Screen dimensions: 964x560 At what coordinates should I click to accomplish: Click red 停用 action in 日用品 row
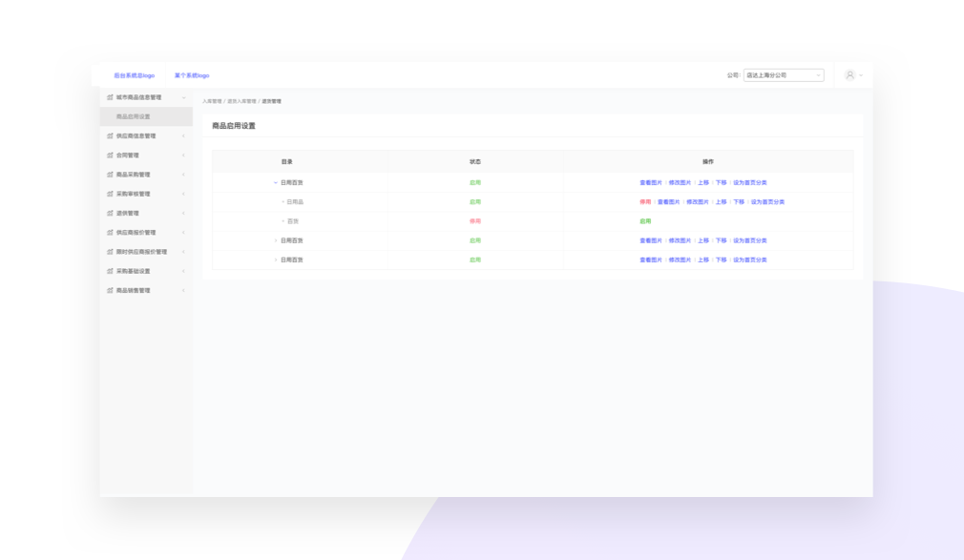click(x=645, y=201)
